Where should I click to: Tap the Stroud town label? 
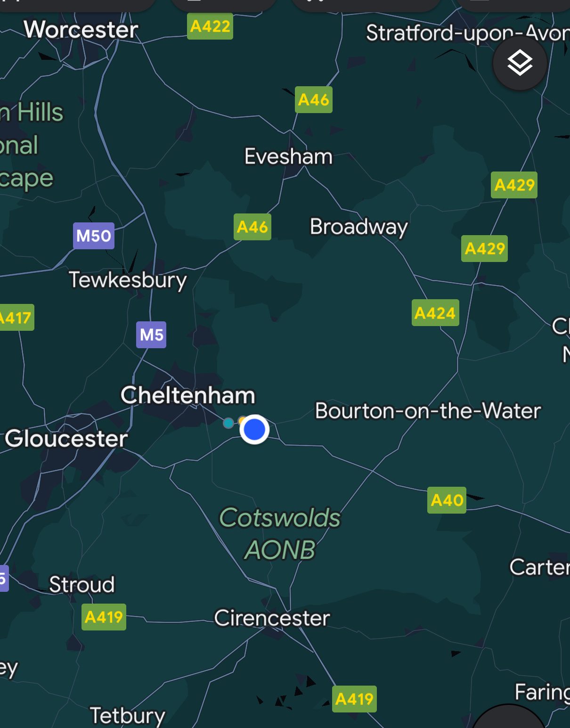[82, 585]
